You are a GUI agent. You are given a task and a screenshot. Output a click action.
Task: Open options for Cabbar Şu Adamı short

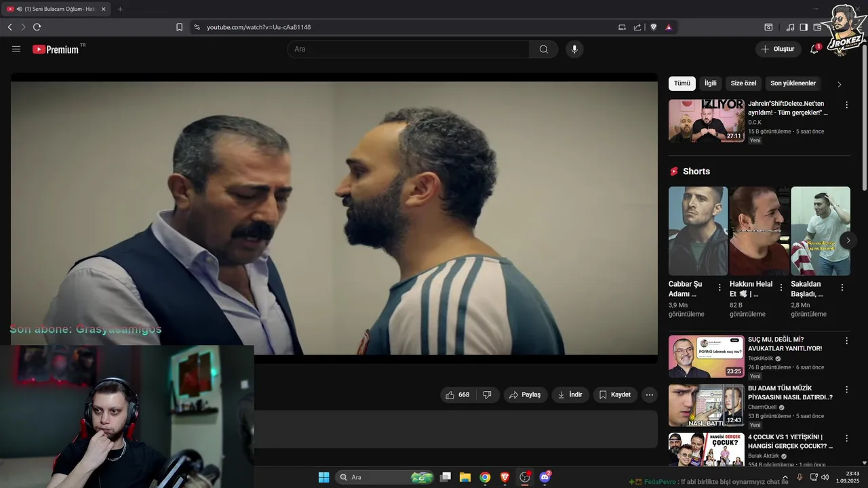pyautogui.click(x=719, y=287)
